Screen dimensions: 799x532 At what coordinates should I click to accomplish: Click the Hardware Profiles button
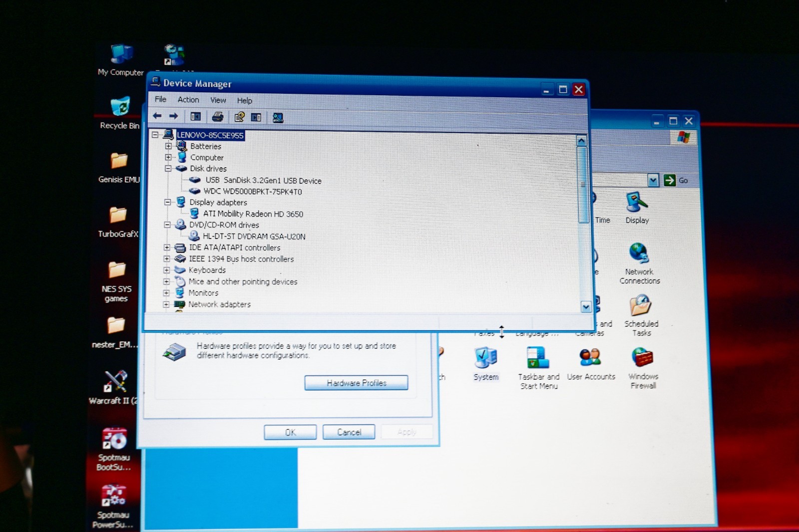[357, 383]
